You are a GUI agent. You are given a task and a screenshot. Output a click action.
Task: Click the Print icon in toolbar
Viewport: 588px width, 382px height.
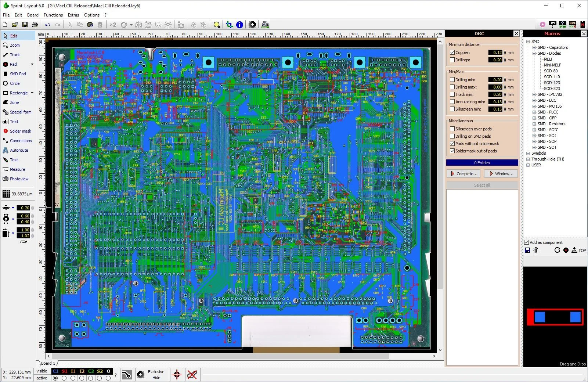[x=35, y=25]
